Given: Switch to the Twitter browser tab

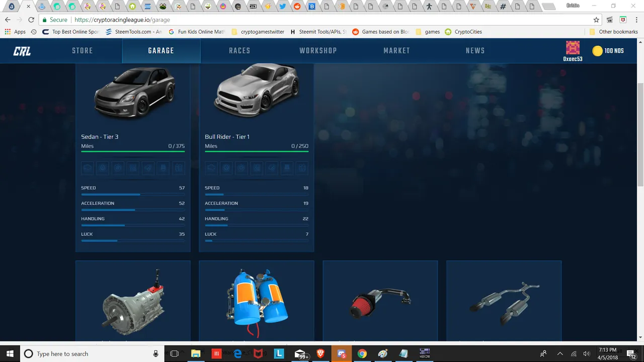Looking at the screenshot, I should coord(283,7).
